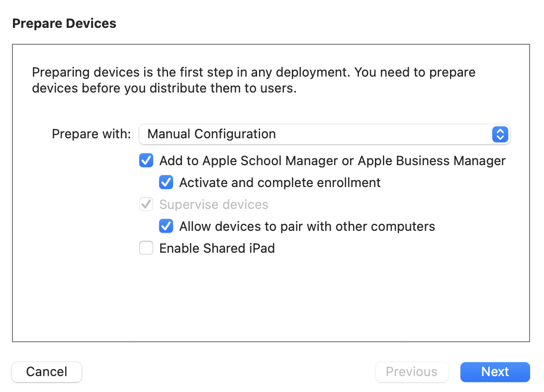This screenshot has height=392, width=544.
Task: Click the Prepare with: field label
Action: (x=91, y=134)
